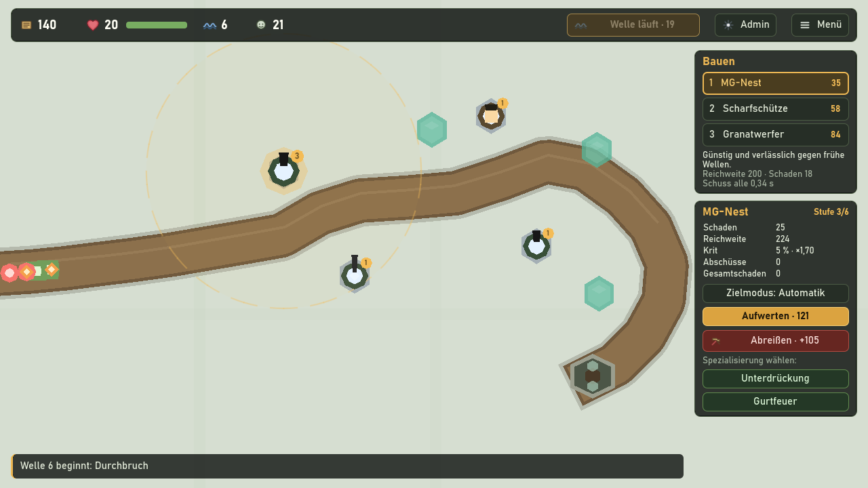
Task: Pick the Gurtfeuer specialization
Action: click(776, 402)
